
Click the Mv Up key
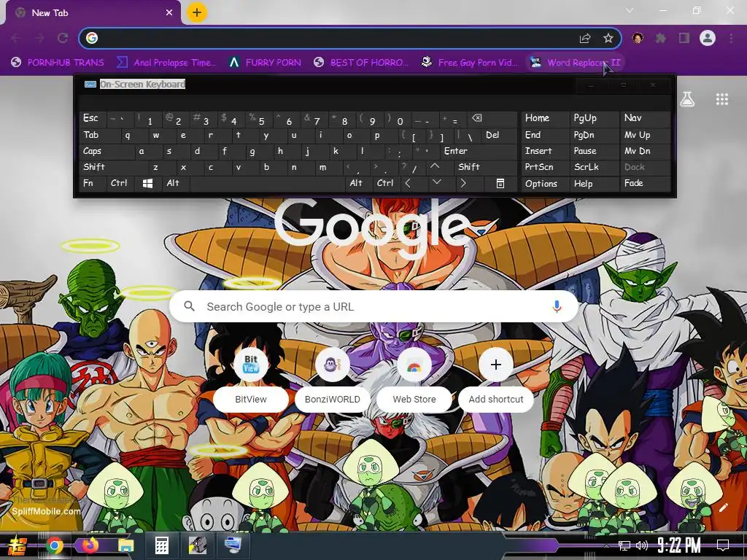tap(645, 135)
